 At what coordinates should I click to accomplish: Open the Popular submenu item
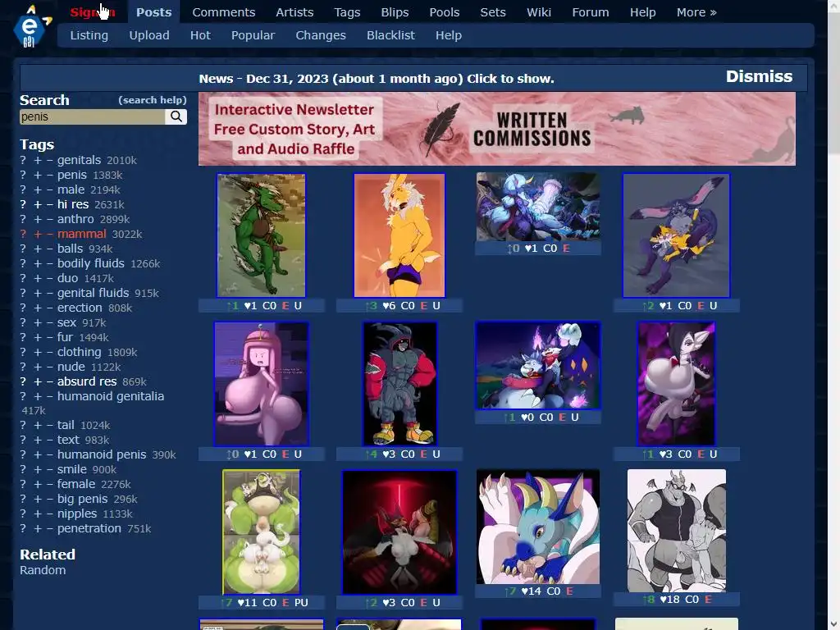tap(253, 35)
